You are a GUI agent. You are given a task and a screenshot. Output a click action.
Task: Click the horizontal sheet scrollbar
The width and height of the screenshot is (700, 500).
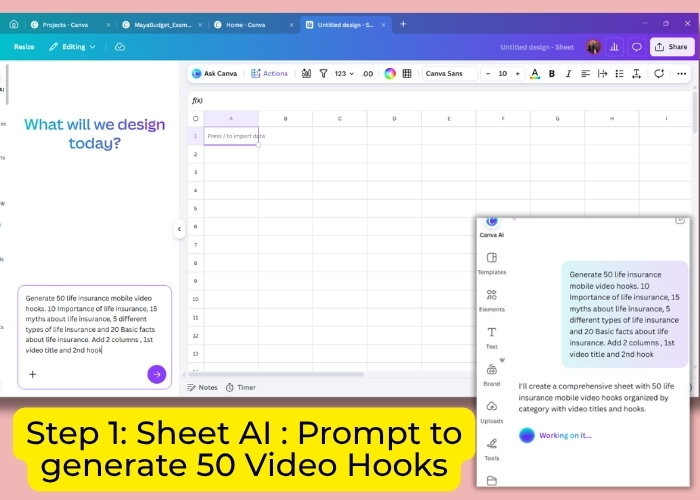click(x=276, y=374)
